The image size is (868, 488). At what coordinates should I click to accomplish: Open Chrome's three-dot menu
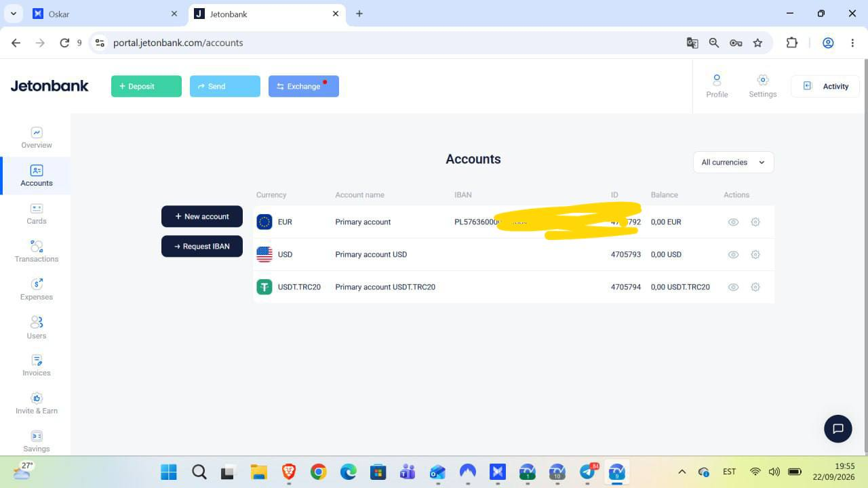point(852,43)
